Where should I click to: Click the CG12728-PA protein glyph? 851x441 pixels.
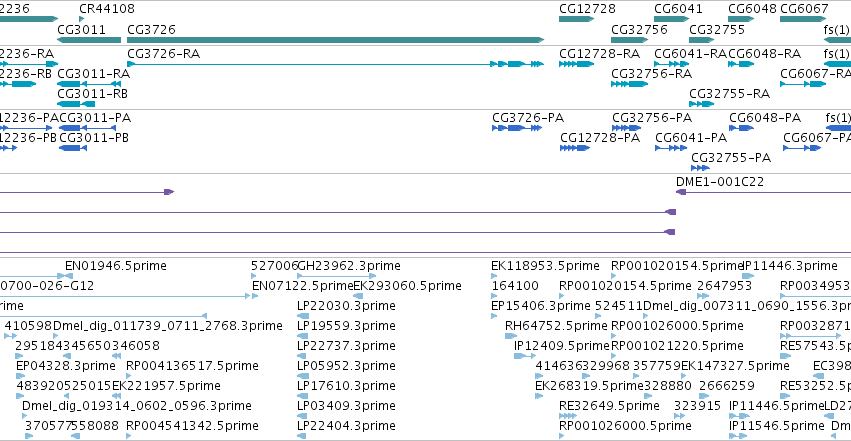[x=575, y=148]
